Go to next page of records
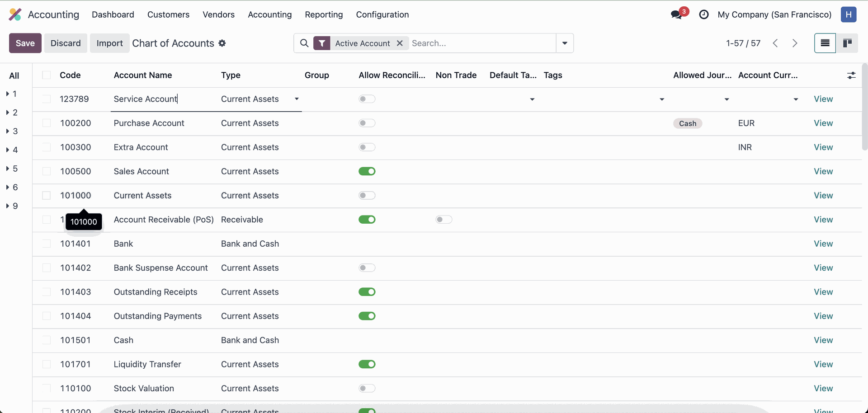This screenshot has height=413, width=868. pos(795,43)
